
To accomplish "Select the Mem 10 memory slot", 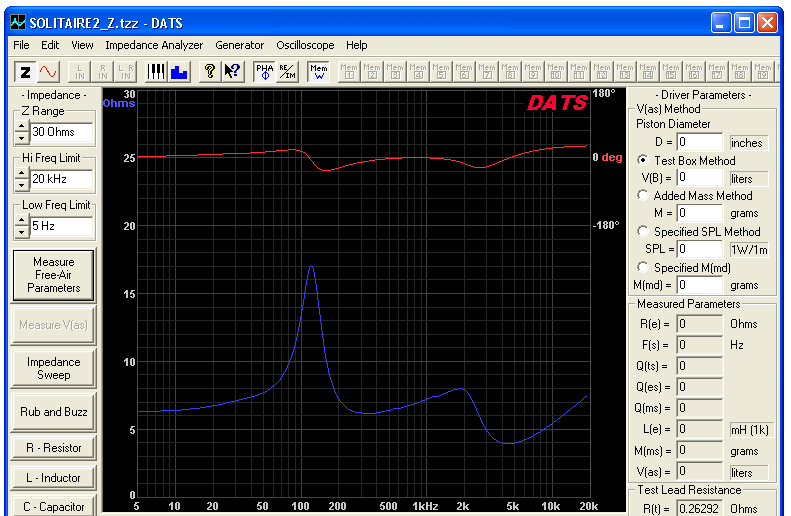I will coord(556,72).
